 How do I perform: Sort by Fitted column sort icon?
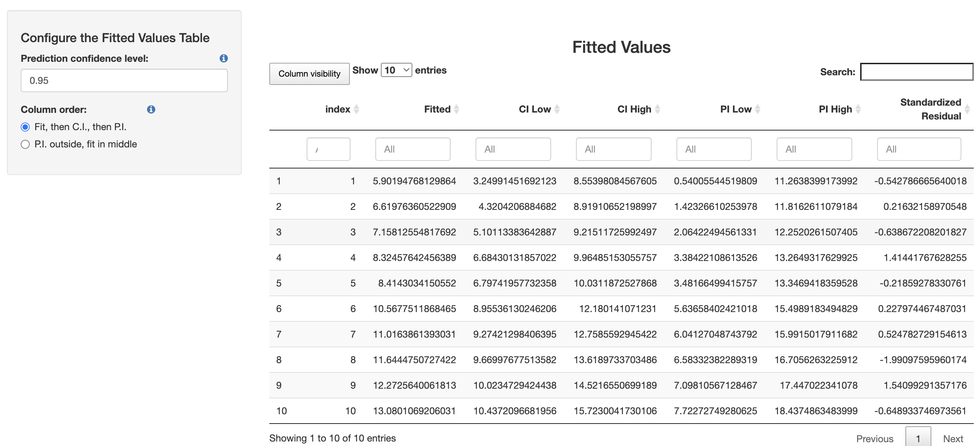point(456,109)
